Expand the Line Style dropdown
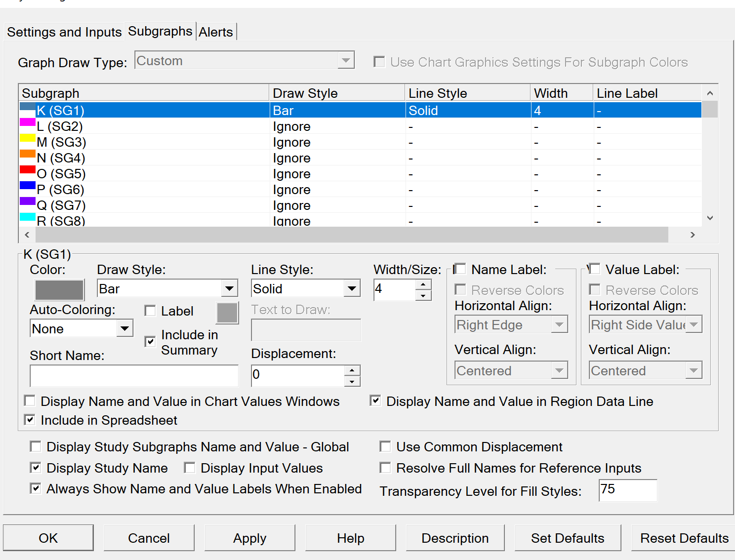The width and height of the screenshot is (735, 560). [x=352, y=288]
